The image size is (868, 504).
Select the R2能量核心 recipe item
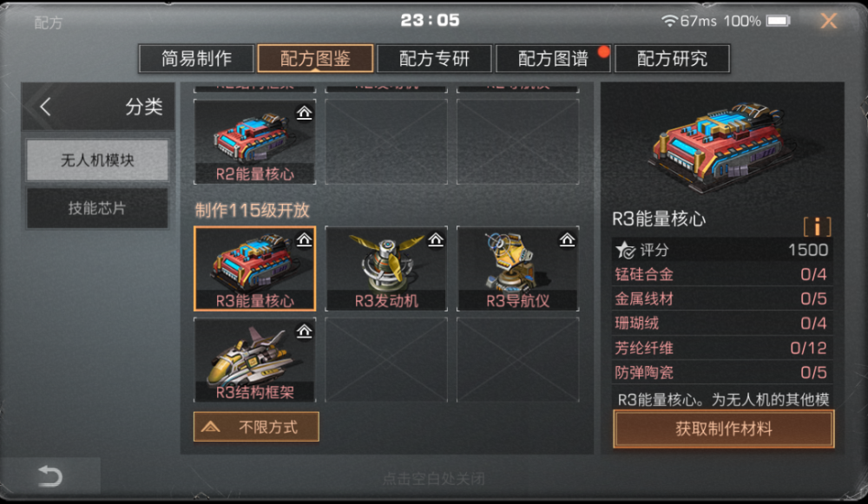pyautogui.click(x=254, y=141)
